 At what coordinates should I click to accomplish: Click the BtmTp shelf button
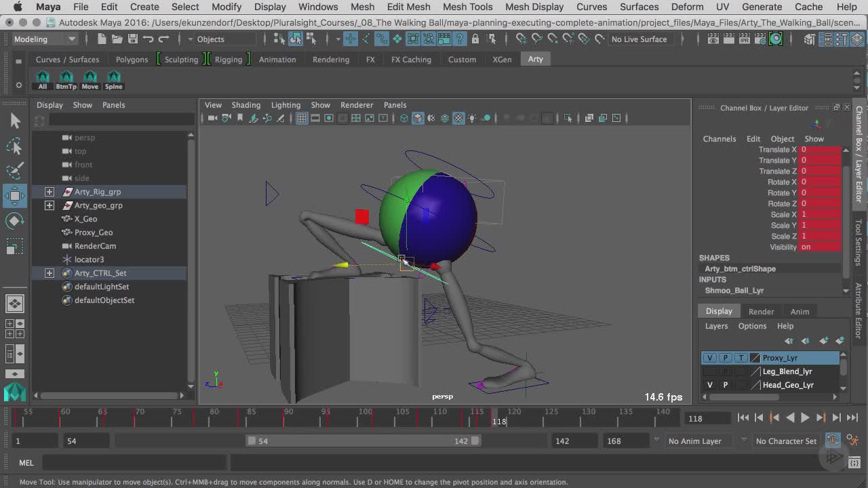tap(66, 80)
